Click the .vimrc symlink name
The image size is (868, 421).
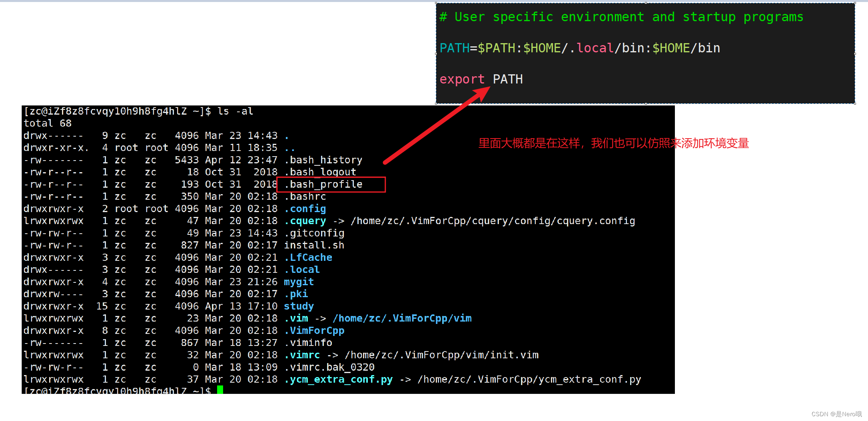(302, 355)
